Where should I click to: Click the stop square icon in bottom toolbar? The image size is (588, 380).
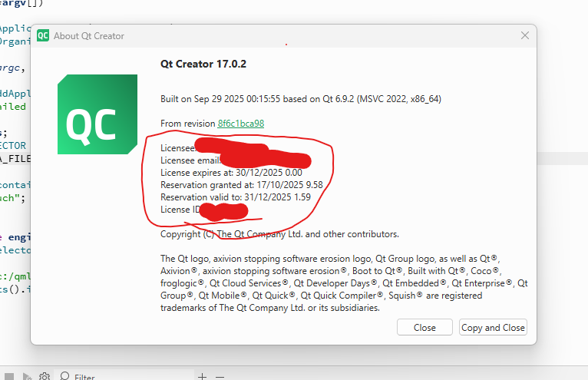coord(8,376)
